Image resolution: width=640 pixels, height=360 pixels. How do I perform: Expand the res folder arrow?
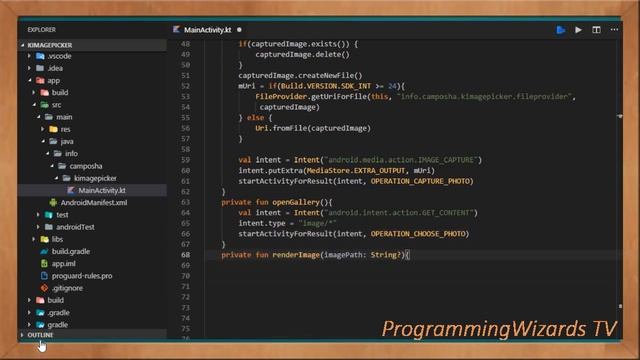42,129
